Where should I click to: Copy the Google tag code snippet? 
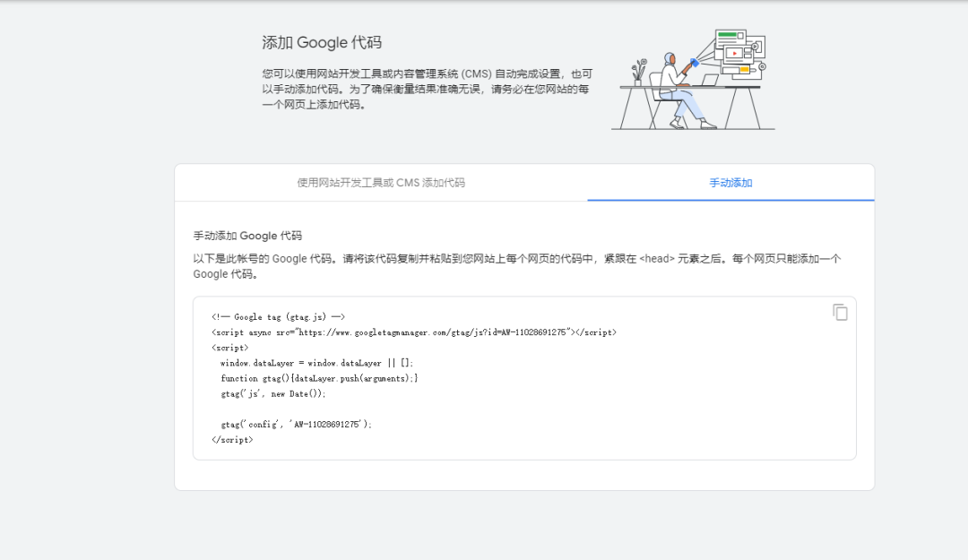[840, 313]
